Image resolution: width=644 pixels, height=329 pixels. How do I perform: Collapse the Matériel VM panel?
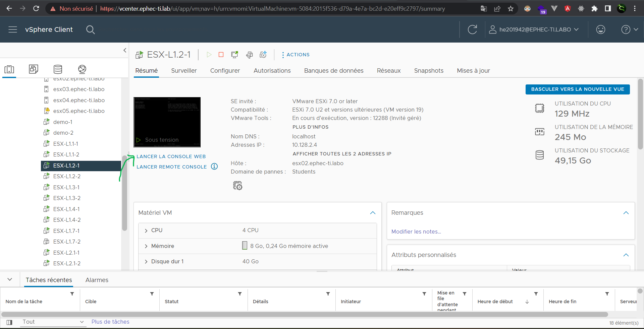tap(373, 213)
